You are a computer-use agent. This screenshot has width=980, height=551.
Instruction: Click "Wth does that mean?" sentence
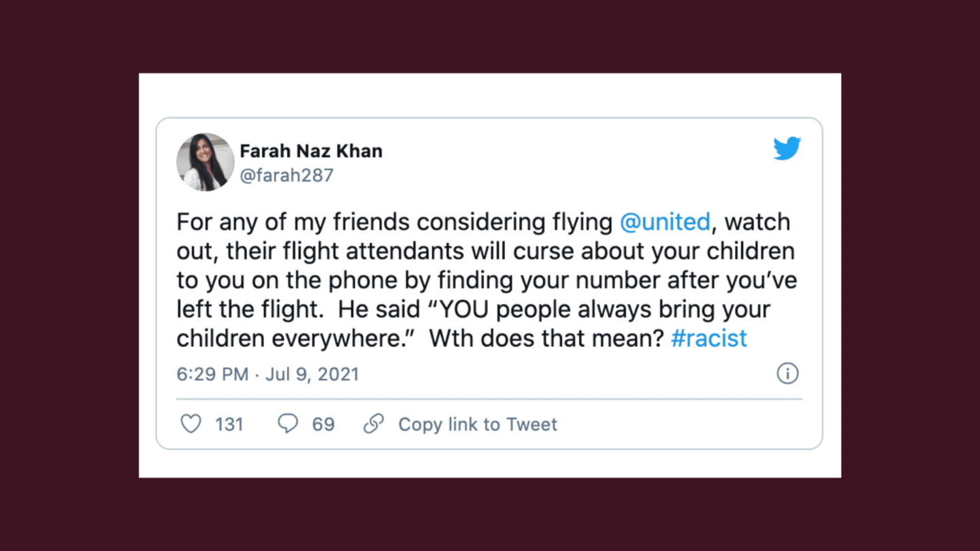click(546, 338)
